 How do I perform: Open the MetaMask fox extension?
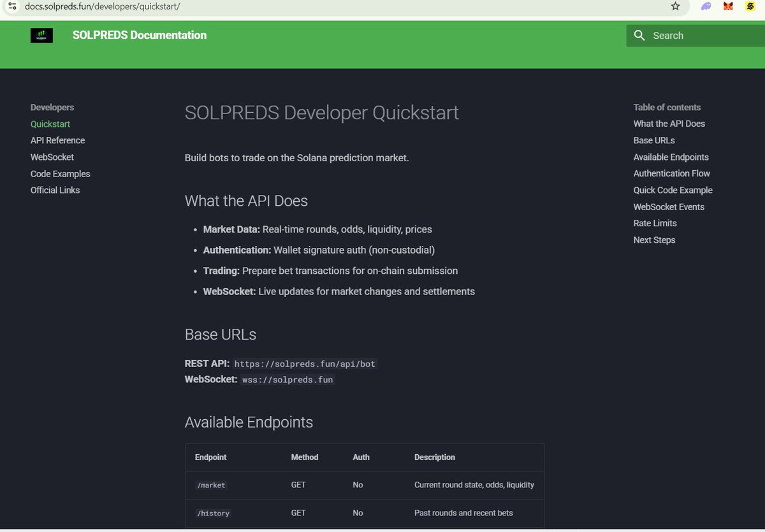pos(727,6)
